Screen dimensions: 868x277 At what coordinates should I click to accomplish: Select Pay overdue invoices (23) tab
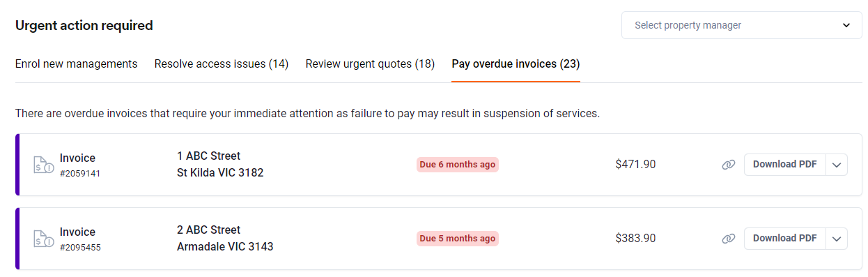516,63
